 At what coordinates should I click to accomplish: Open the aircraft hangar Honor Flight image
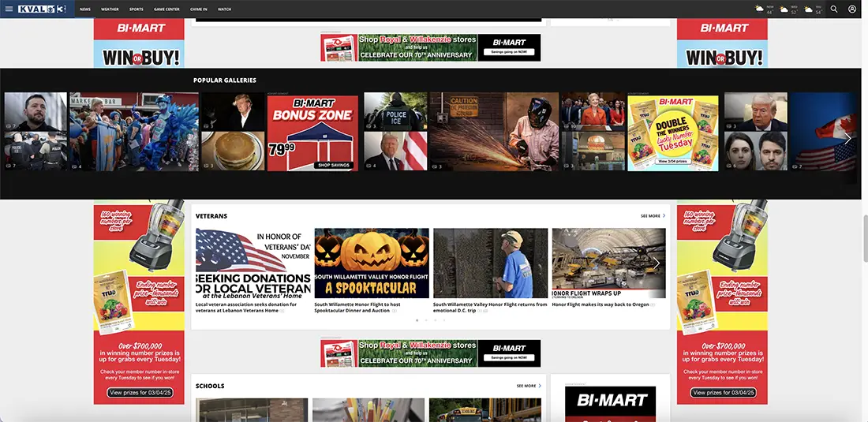[x=609, y=263]
